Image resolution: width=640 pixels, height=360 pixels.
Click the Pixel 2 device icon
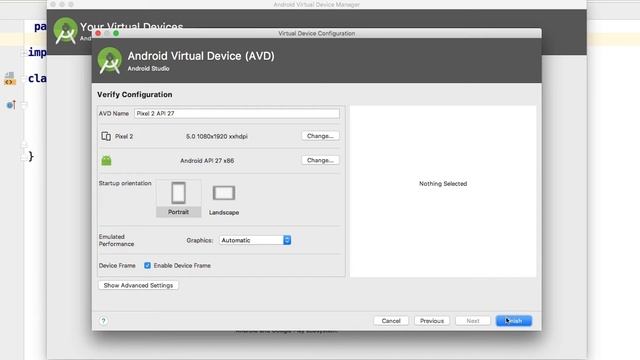pyautogui.click(x=106, y=136)
